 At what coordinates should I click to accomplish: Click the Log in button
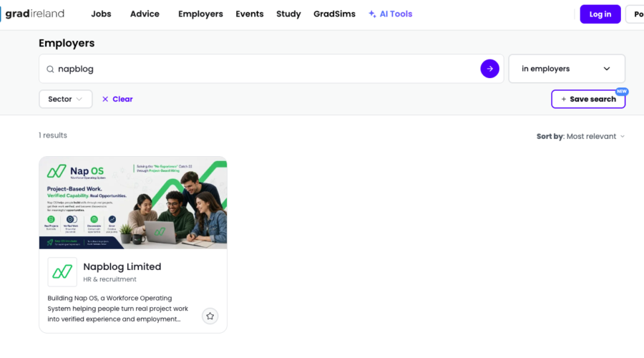pyautogui.click(x=600, y=14)
